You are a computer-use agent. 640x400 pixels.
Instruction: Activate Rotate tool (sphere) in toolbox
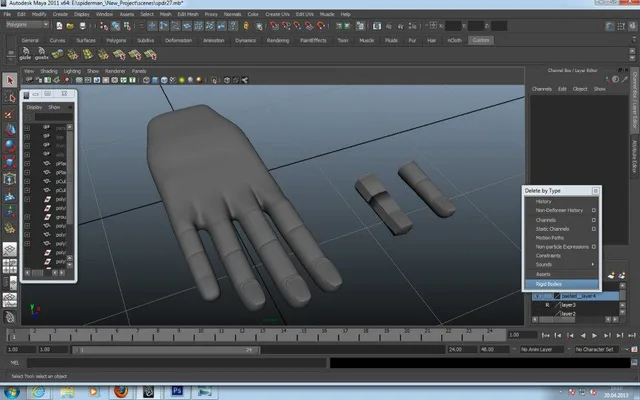[x=10, y=146]
